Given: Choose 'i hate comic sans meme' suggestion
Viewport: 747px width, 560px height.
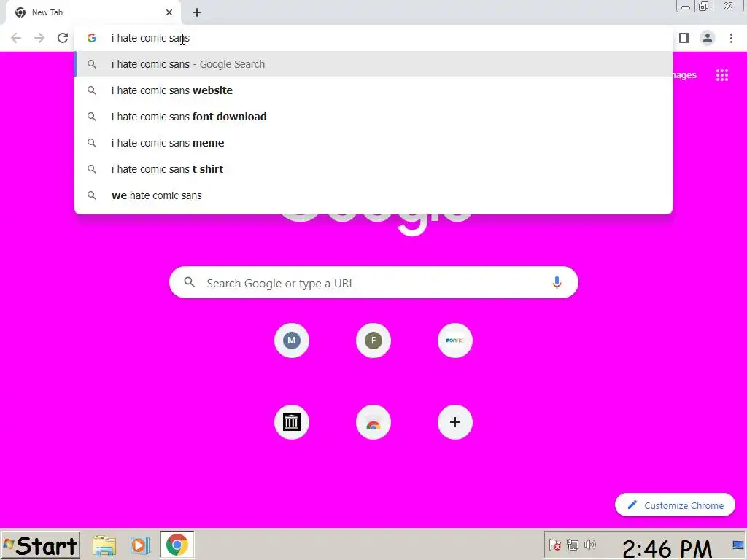Looking at the screenshot, I should pyautogui.click(x=373, y=143).
